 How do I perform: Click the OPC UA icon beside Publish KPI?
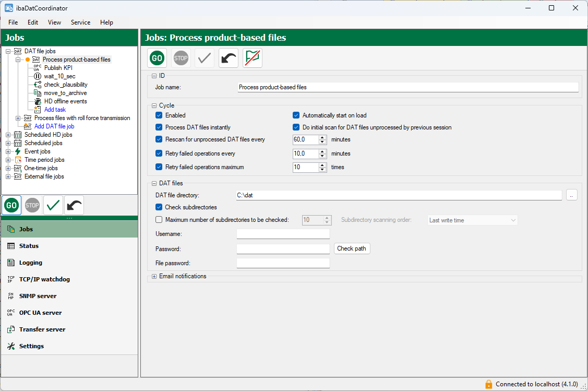(x=38, y=68)
